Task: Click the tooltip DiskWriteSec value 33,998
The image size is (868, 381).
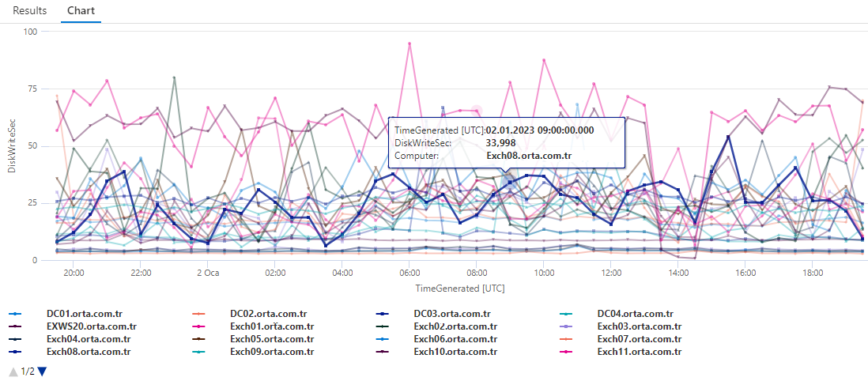Action: (501, 143)
